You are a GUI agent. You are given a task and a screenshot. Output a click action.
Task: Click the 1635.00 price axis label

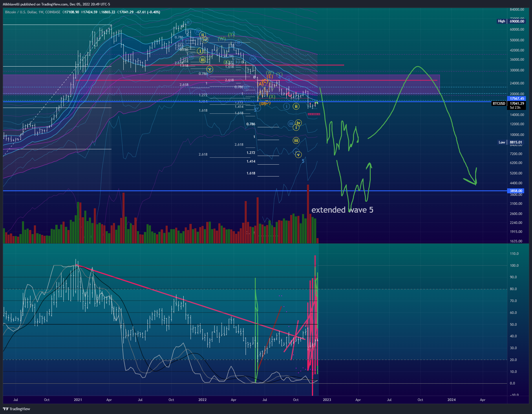tap(516, 241)
